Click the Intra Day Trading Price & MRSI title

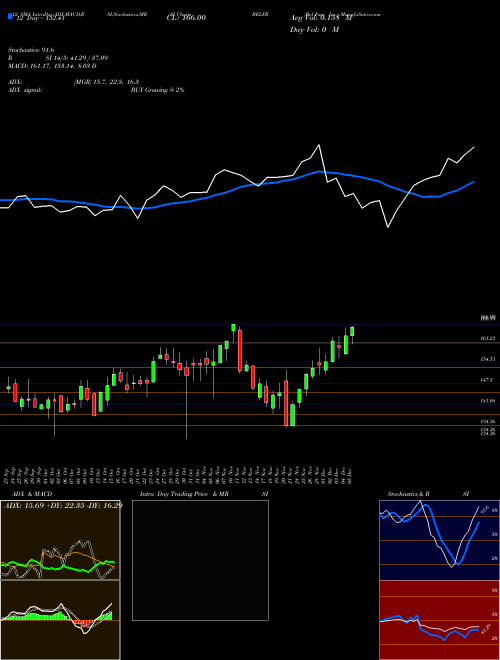tap(204, 494)
